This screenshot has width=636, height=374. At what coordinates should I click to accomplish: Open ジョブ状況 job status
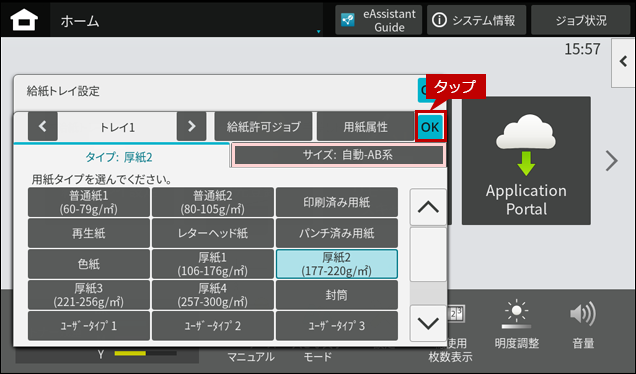[580, 20]
